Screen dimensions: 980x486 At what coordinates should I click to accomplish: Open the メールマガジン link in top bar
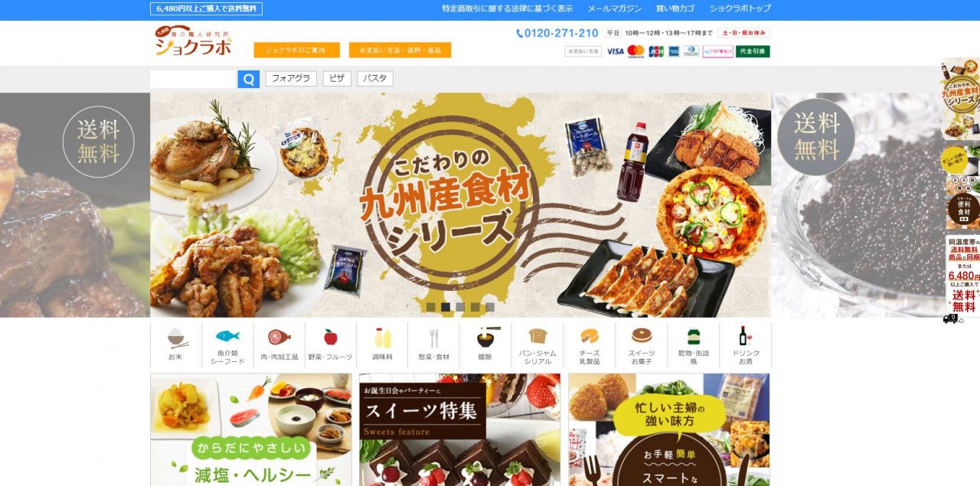click(x=615, y=8)
